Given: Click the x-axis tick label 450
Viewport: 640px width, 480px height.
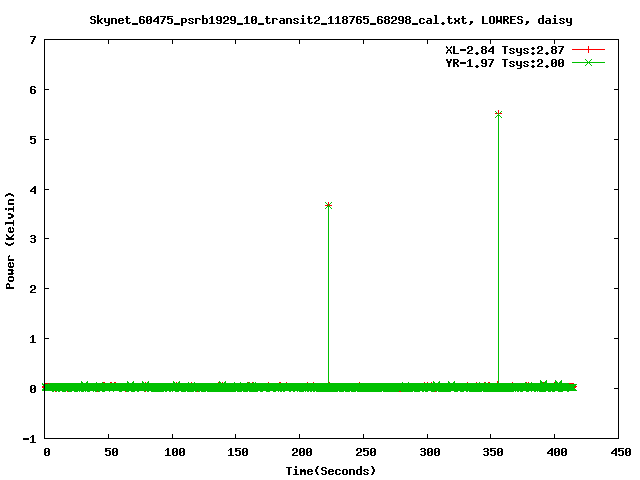Looking at the screenshot, I should 621,452.
